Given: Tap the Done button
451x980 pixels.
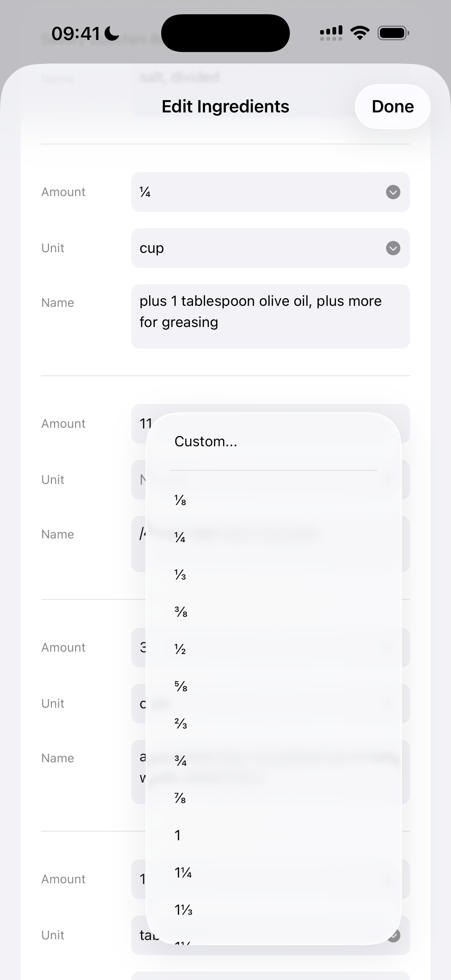Looking at the screenshot, I should [392, 107].
